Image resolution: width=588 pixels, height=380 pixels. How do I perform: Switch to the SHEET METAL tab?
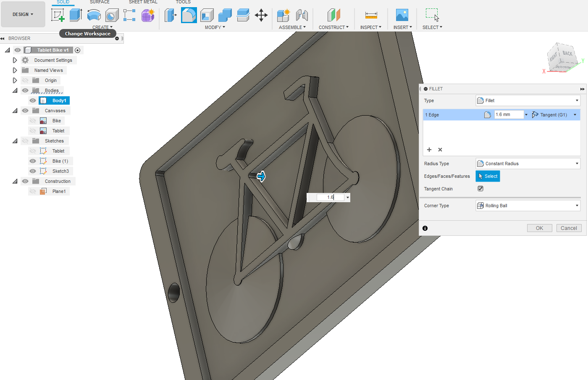[x=143, y=2]
